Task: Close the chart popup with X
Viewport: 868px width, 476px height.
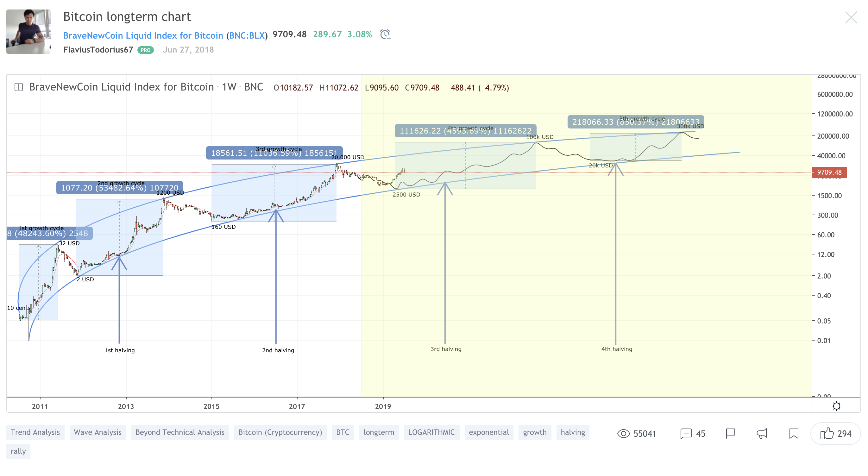Action: point(851,17)
